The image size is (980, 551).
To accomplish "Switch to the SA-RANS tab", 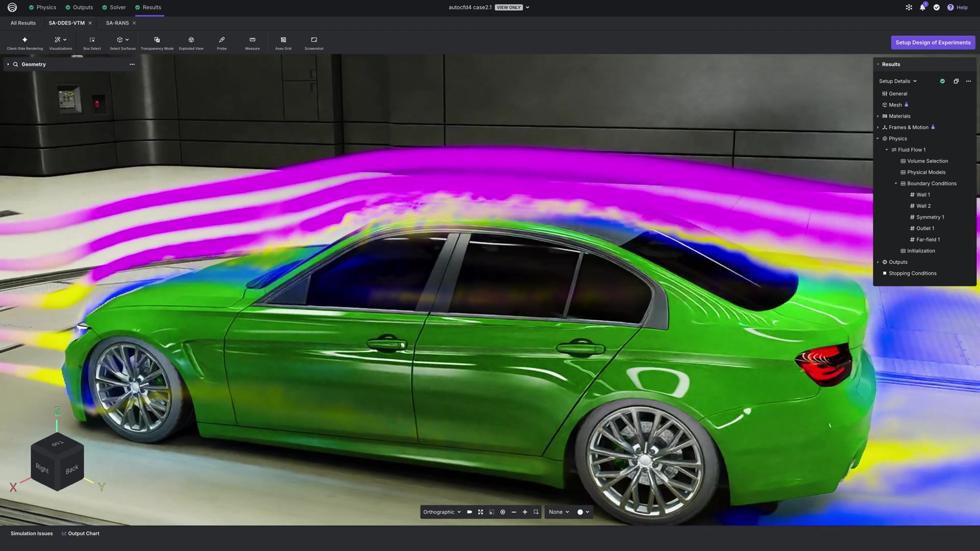I will 117,23.
